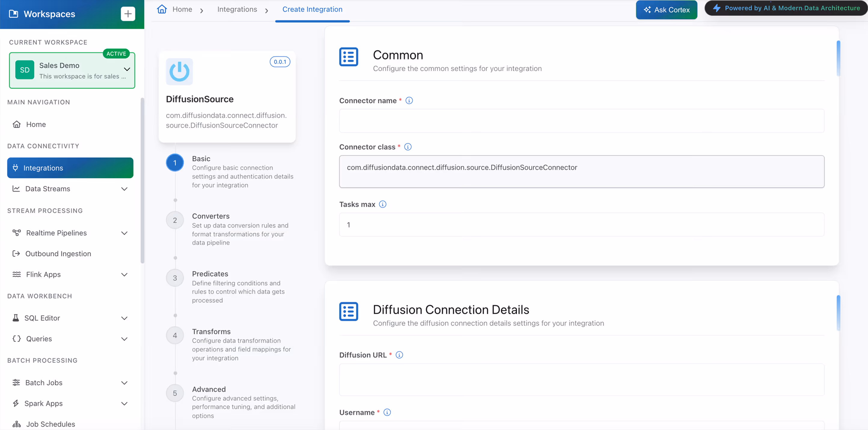Show info for Username field
This screenshot has width=868, height=430.
[387, 413]
